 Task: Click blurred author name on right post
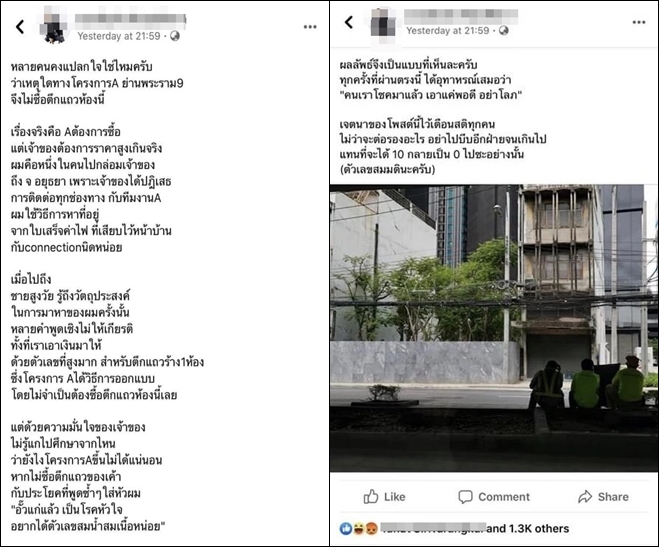tap(461, 14)
